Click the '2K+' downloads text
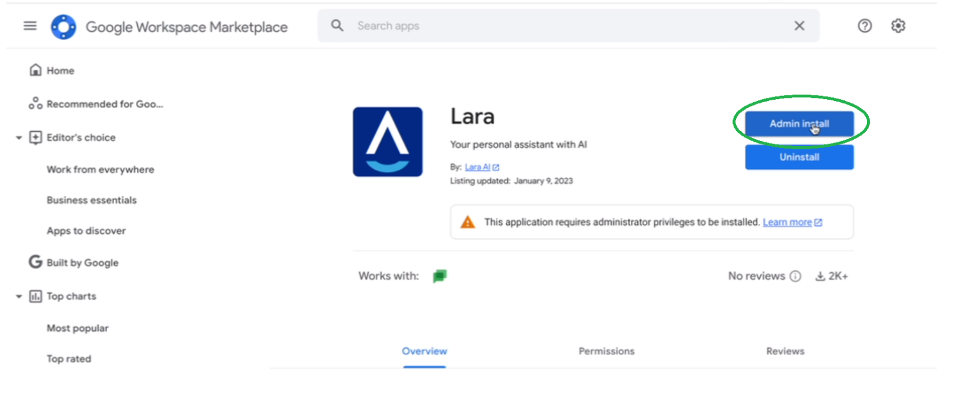This screenshot has width=980, height=402. [838, 276]
